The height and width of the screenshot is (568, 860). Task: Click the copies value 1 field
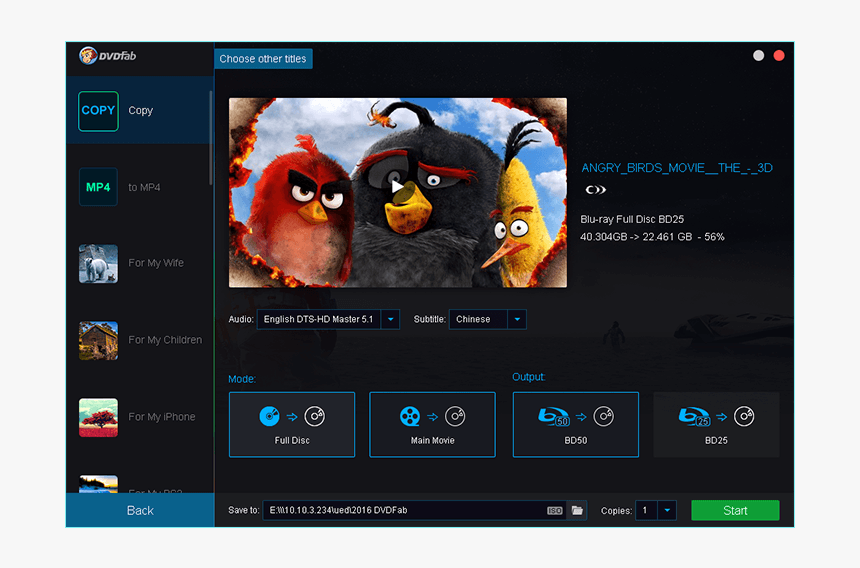click(647, 510)
